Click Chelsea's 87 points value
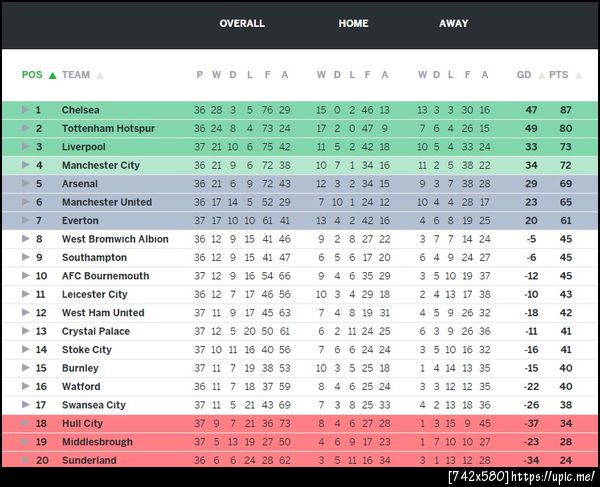 (565, 110)
